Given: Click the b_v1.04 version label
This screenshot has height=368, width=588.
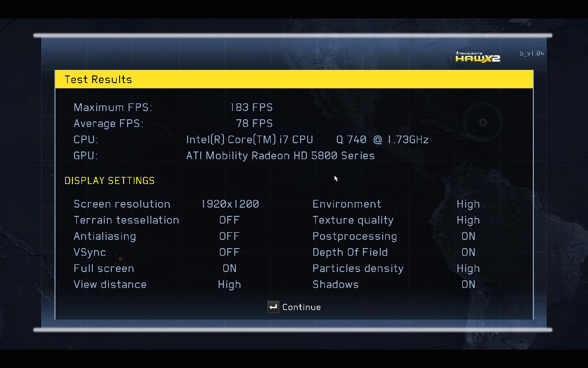Looking at the screenshot, I should tap(532, 53).
